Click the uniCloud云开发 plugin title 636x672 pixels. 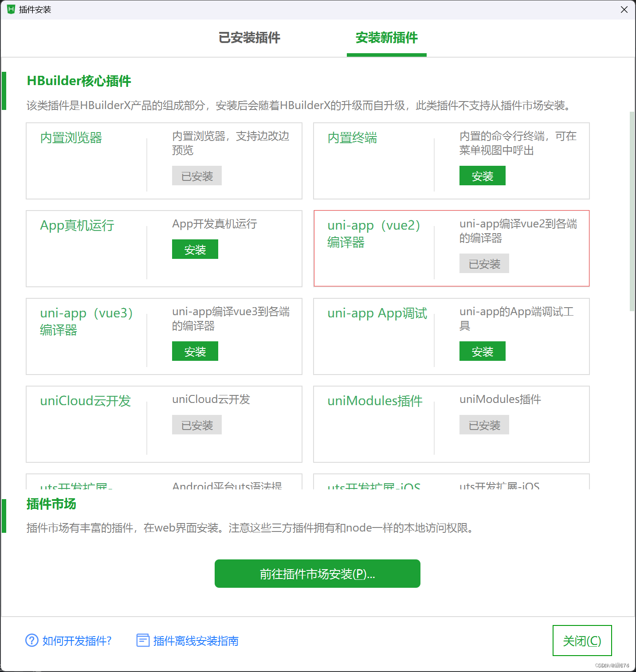[x=86, y=401]
